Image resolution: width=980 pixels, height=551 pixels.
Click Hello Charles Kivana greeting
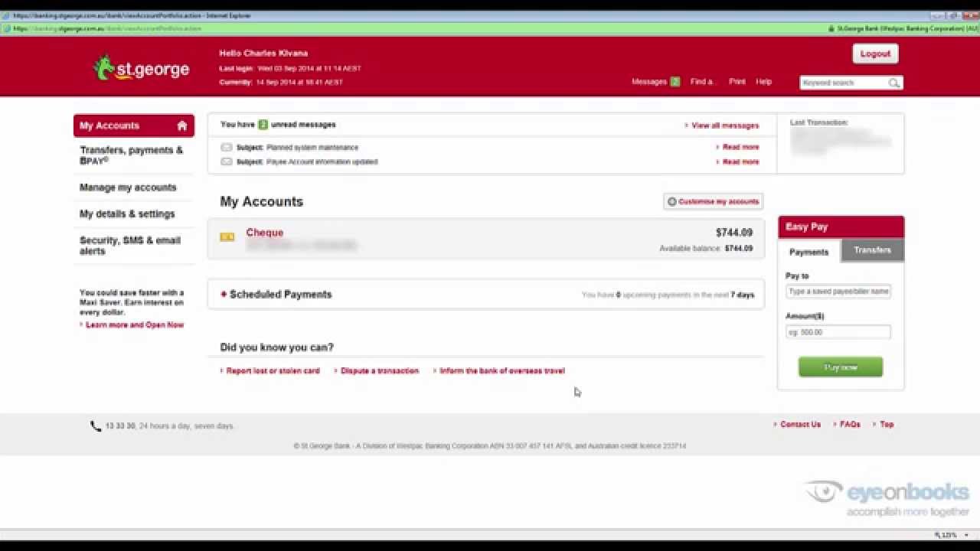pyautogui.click(x=263, y=54)
